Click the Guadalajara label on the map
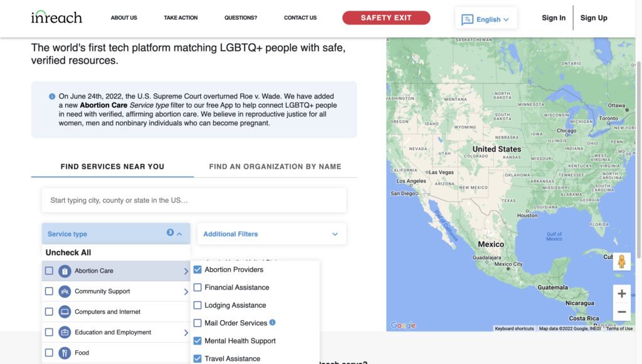Image resolution: width=642 pixels, height=364 pixels. pyautogui.click(x=487, y=257)
